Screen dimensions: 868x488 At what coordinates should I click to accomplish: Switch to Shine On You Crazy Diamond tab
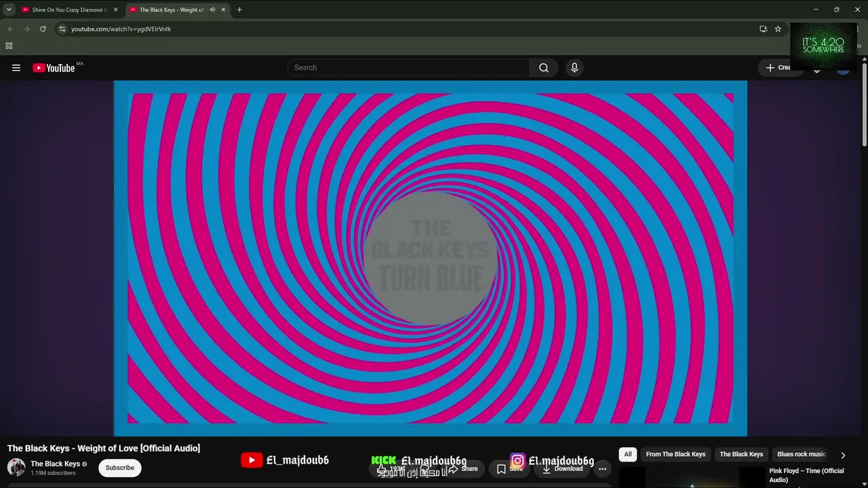point(70,9)
